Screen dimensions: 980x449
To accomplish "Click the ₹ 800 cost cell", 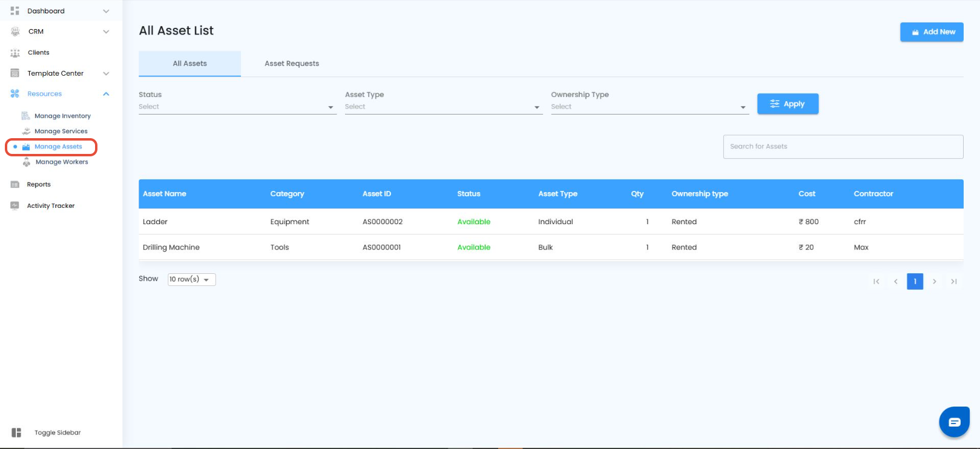I will [809, 222].
